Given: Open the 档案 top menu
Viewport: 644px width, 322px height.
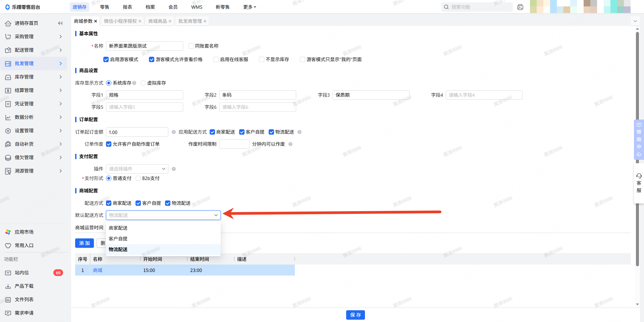Looking at the screenshot, I should (150, 7).
